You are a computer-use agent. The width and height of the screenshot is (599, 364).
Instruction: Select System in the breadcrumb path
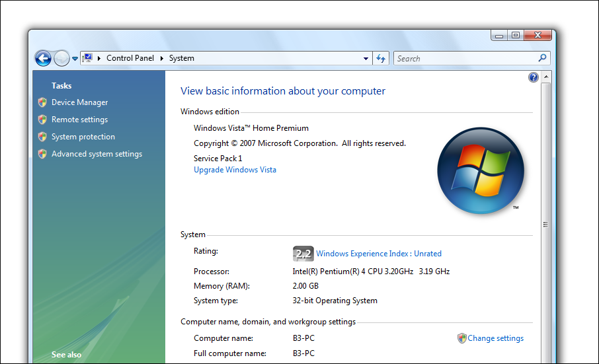[181, 58]
